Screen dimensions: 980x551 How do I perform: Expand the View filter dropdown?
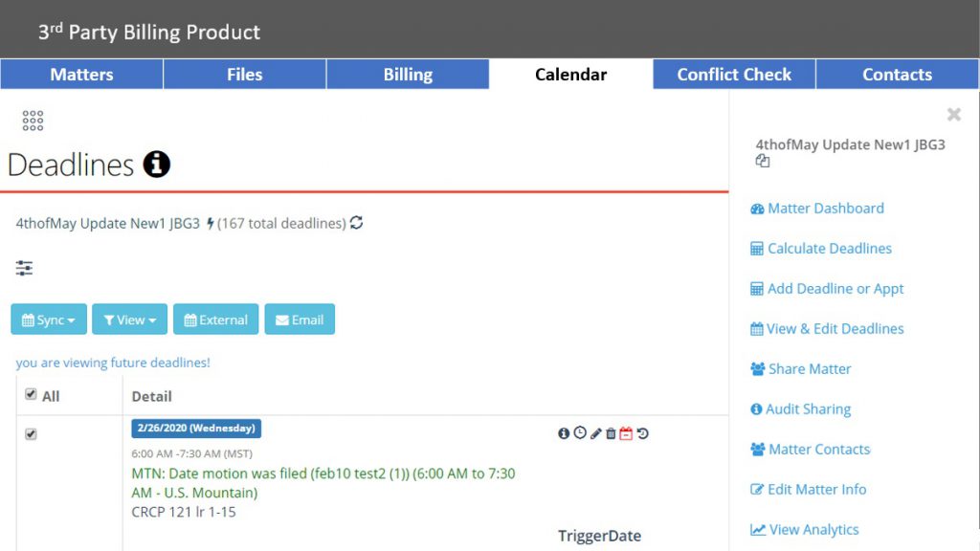pos(129,320)
